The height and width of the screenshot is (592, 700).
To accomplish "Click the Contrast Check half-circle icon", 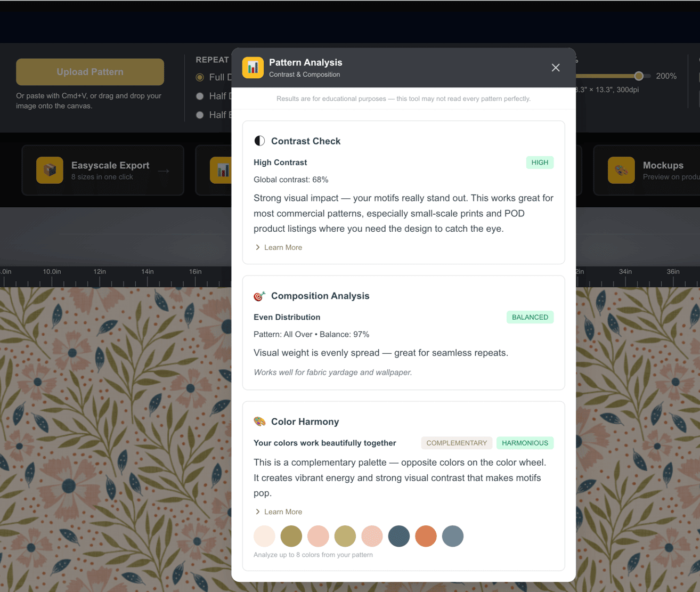I will (259, 141).
